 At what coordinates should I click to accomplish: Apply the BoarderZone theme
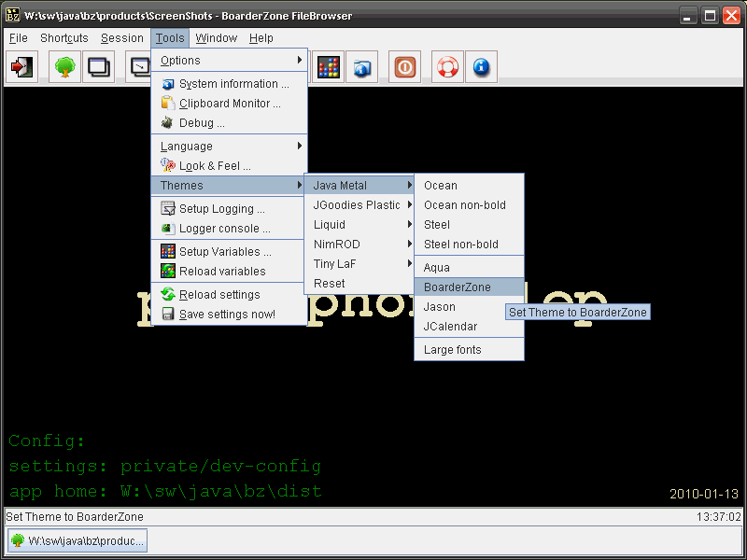coord(470,287)
